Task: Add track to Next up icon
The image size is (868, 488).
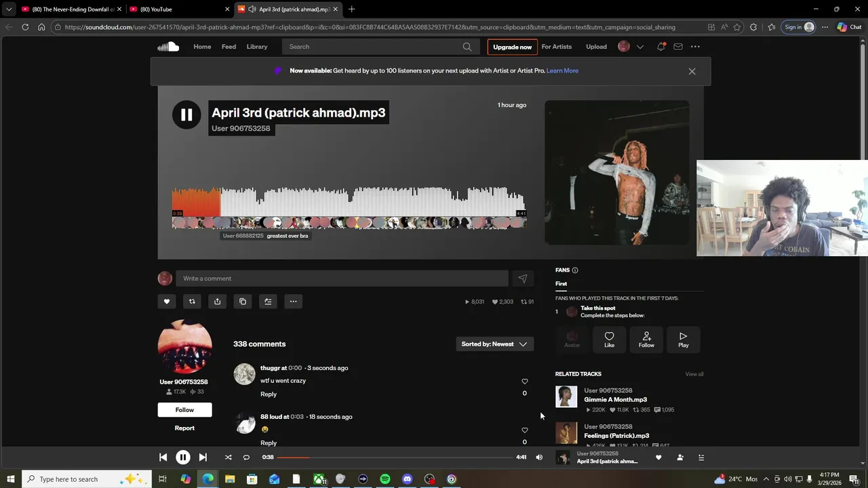Action: point(268,302)
